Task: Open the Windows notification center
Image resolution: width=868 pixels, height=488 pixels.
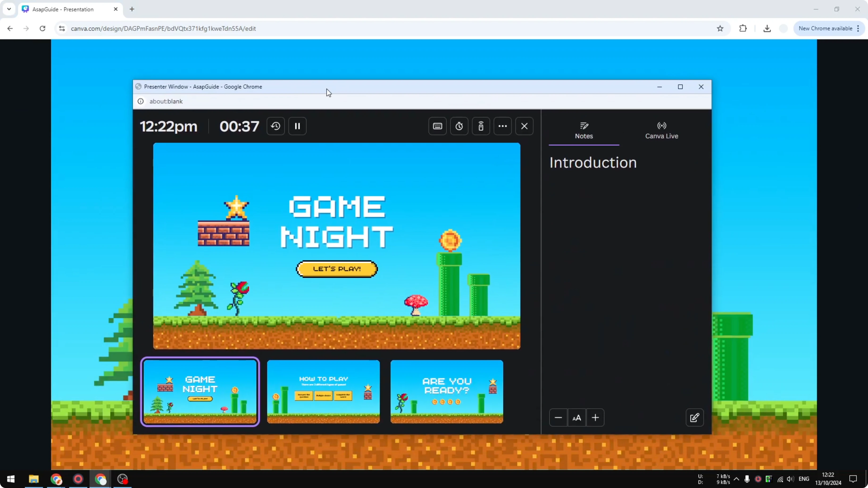Action: tap(853, 479)
